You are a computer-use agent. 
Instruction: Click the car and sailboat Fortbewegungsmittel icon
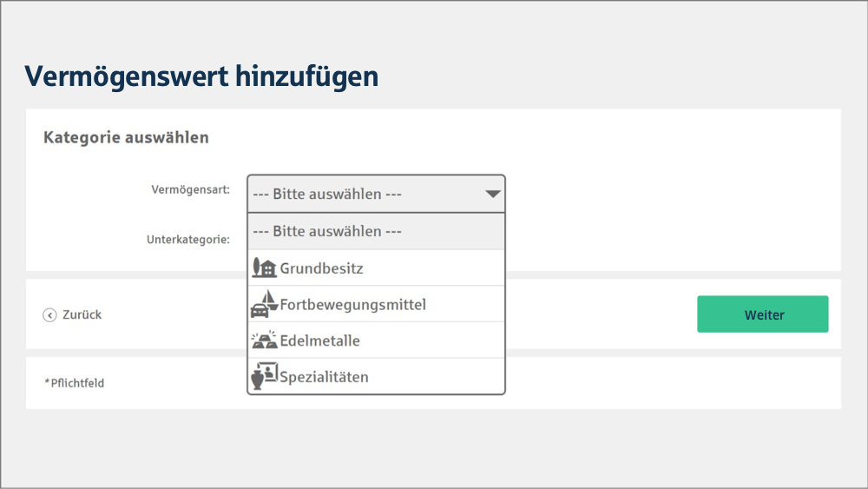coord(264,304)
